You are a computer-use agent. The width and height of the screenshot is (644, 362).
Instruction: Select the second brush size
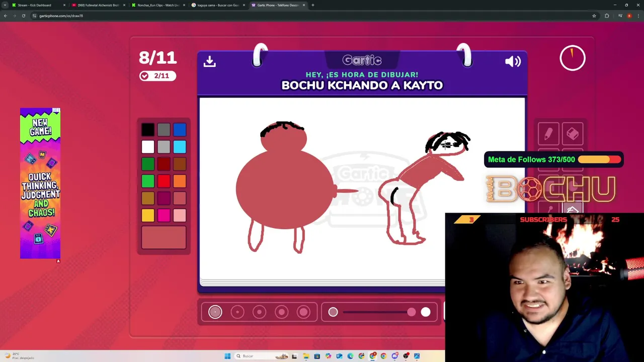click(x=237, y=312)
